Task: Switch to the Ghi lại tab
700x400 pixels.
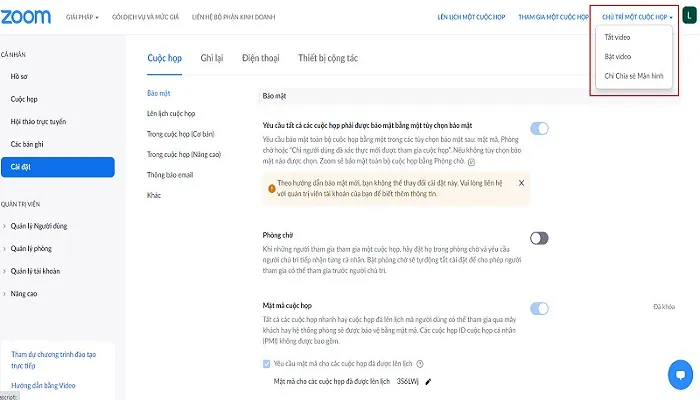Action: pos(212,59)
